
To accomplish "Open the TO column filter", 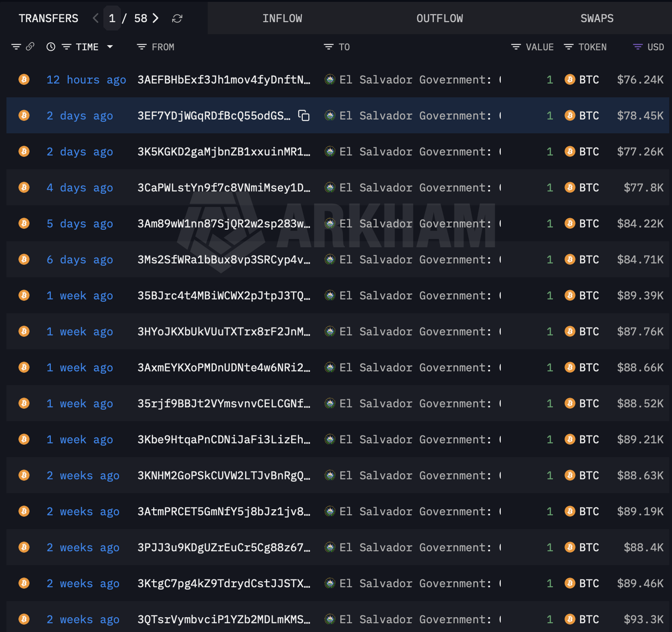I will click(329, 47).
